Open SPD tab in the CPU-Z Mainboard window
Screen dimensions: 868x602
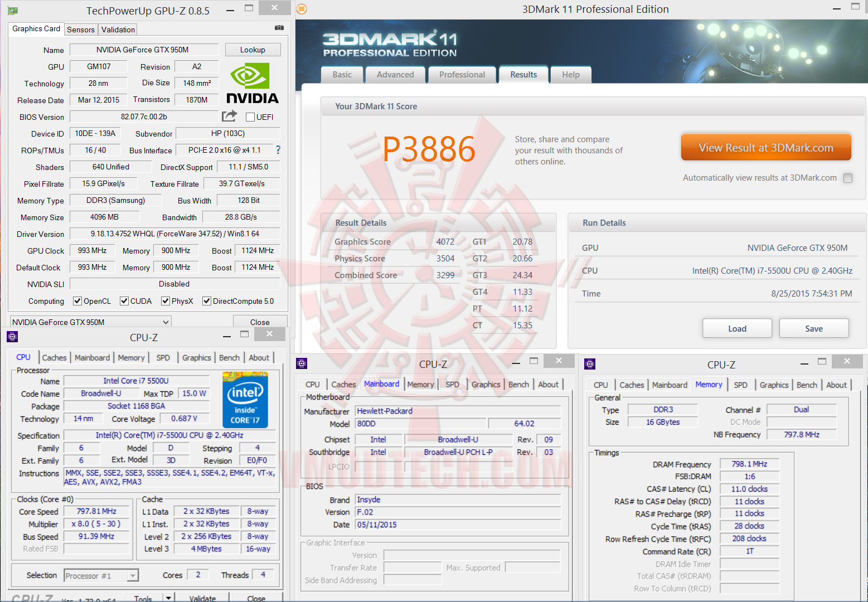453,385
